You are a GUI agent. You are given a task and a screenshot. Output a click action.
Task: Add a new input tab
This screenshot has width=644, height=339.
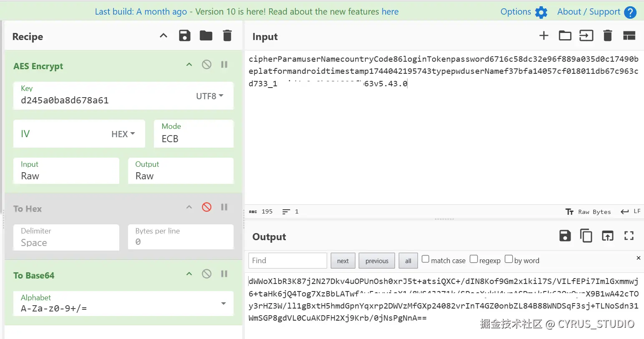tap(544, 35)
